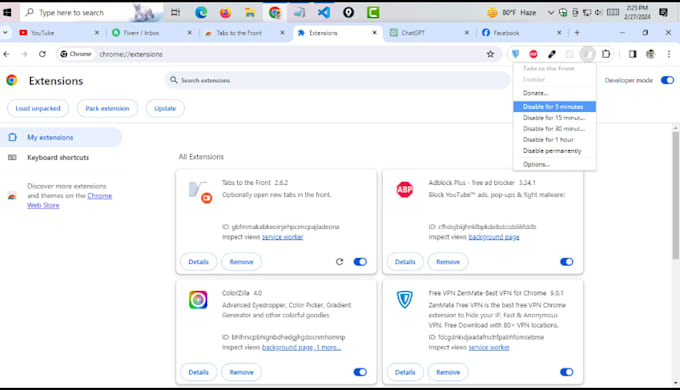Inspect Adblock Plus background page link
The width and height of the screenshot is (680, 390).
494,237
